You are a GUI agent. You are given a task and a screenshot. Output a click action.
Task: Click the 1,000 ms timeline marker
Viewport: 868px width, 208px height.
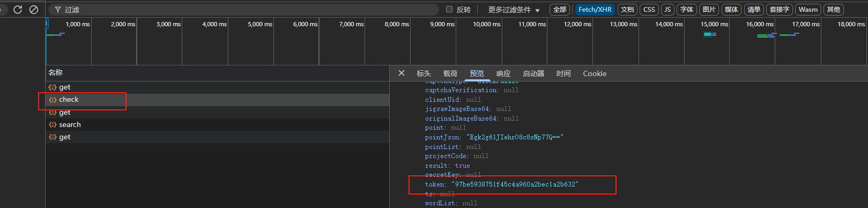78,24
